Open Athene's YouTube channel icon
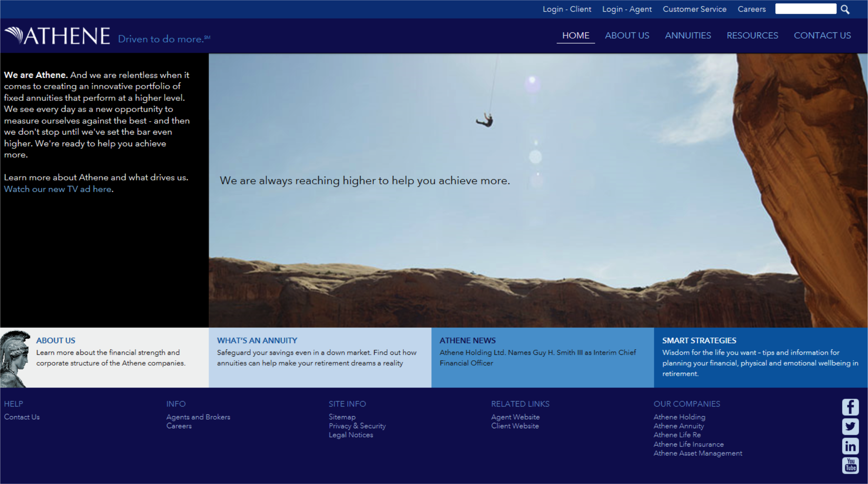 [850, 465]
